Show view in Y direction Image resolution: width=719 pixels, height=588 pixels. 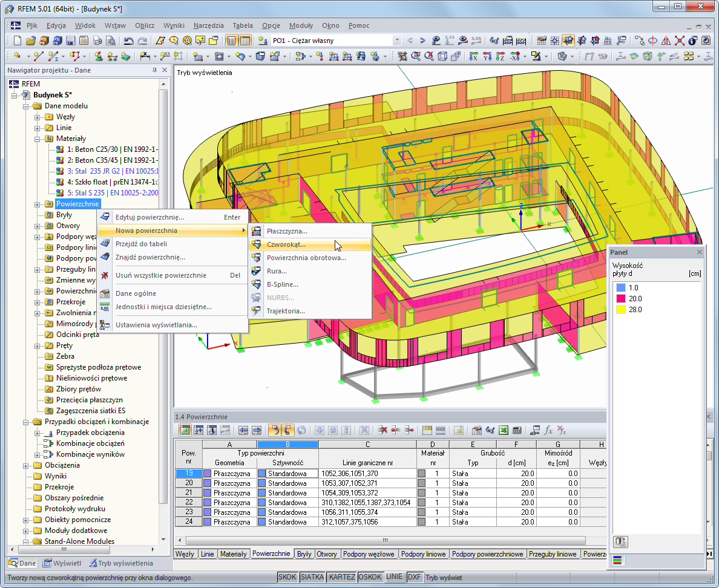click(x=487, y=56)
